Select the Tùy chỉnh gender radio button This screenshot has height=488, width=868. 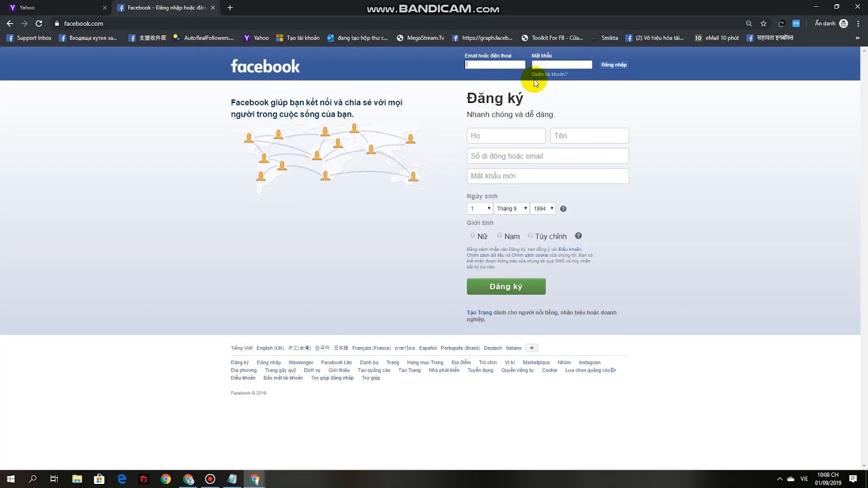530,235
